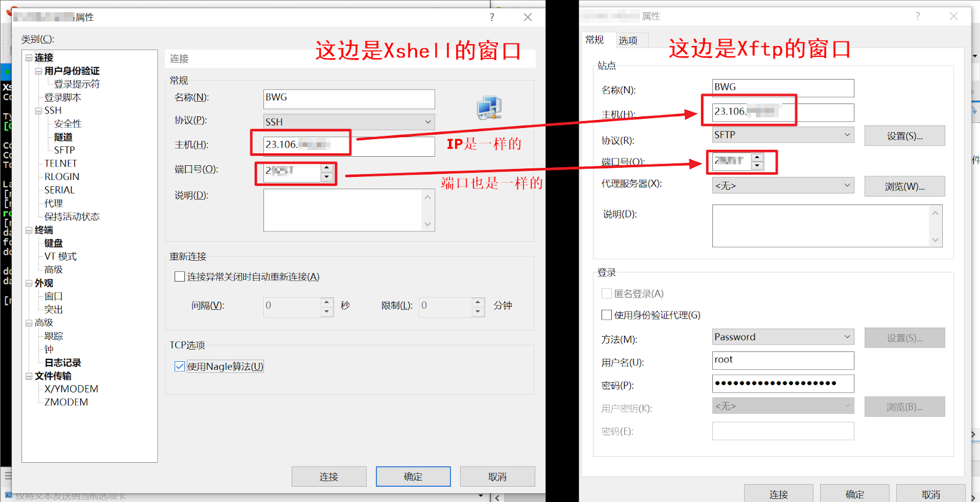Select ZMODEM under file transfer

(x=66, y=402)
